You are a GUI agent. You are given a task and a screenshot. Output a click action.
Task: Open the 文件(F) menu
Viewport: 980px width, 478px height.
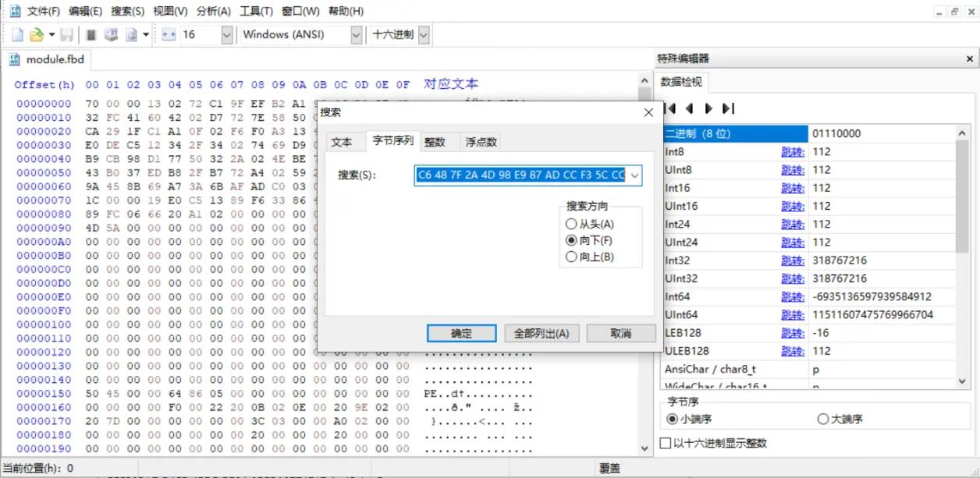coord(43,11)
